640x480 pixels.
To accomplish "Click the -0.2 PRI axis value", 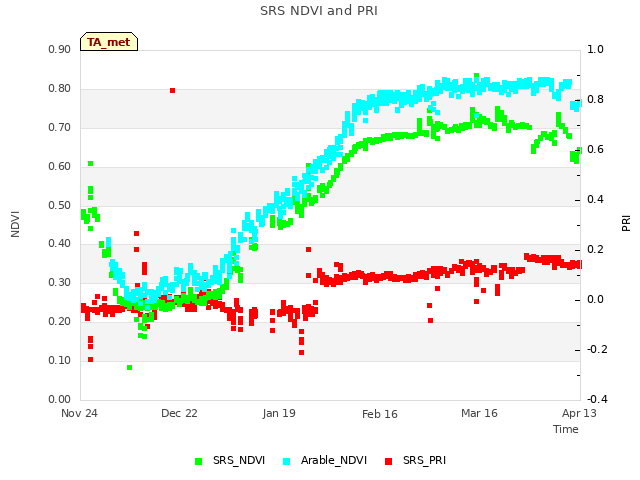I will pyautogui.click(x=597, y=350).
